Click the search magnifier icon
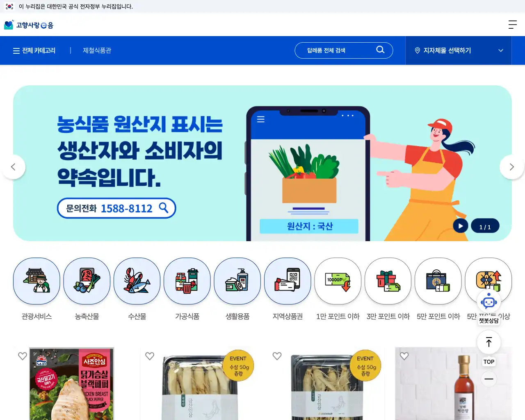Viewport: 525px width, 420px height. tap(380, 50)
